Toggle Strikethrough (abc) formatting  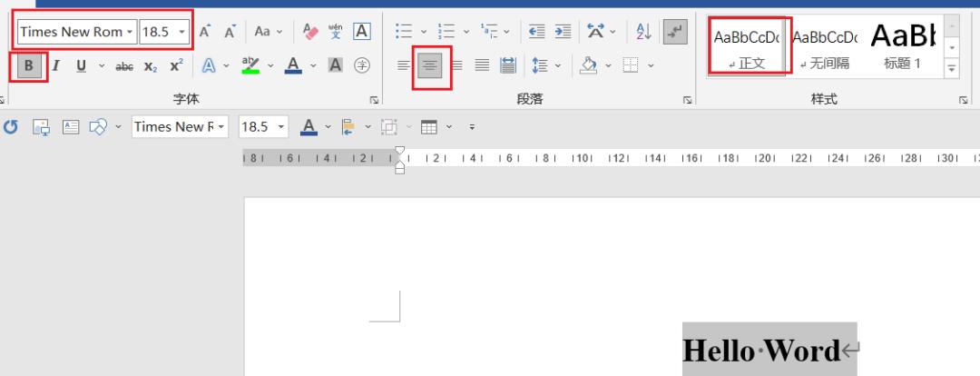tap(124, 66)
